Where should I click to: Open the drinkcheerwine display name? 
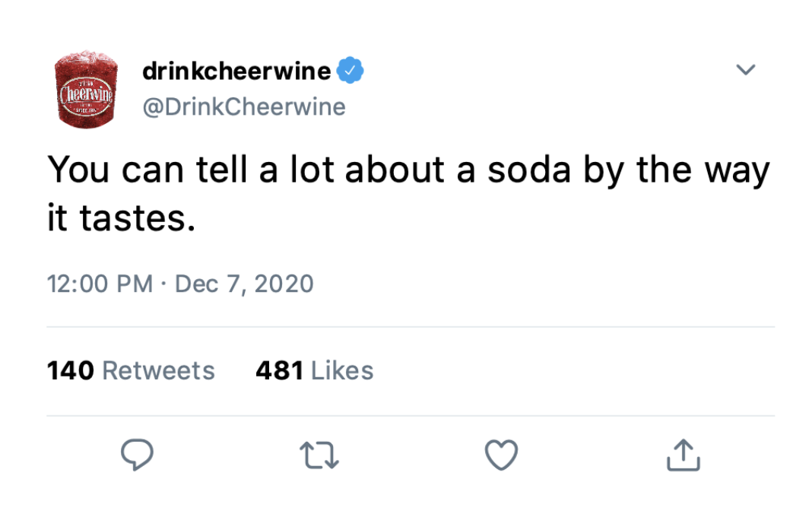point(236,71)
